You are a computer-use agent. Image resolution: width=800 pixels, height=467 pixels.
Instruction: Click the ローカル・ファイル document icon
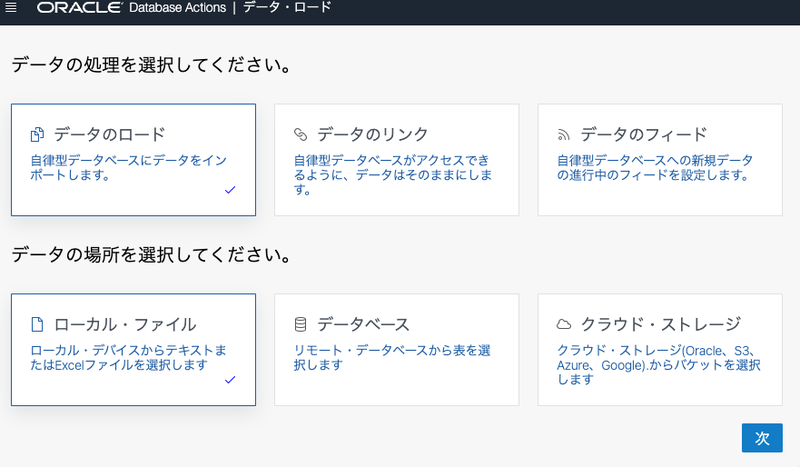pyautogui.click(x=37, y=324)
